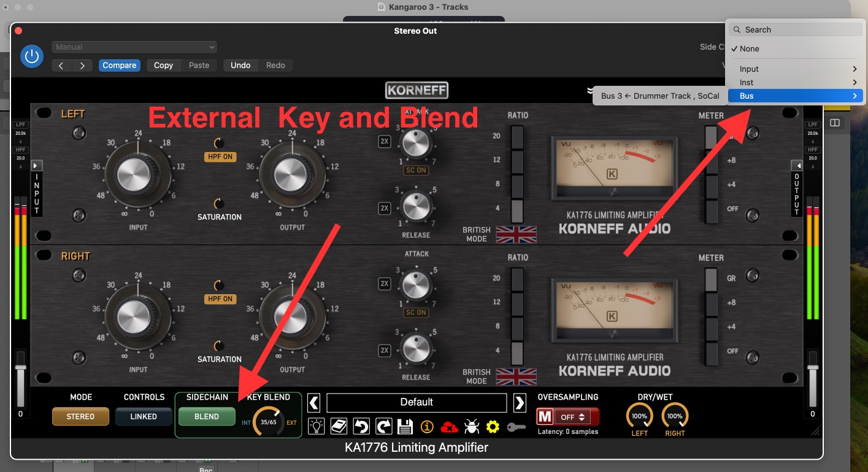Click the Paste button
868x472 pixels.
199,66
